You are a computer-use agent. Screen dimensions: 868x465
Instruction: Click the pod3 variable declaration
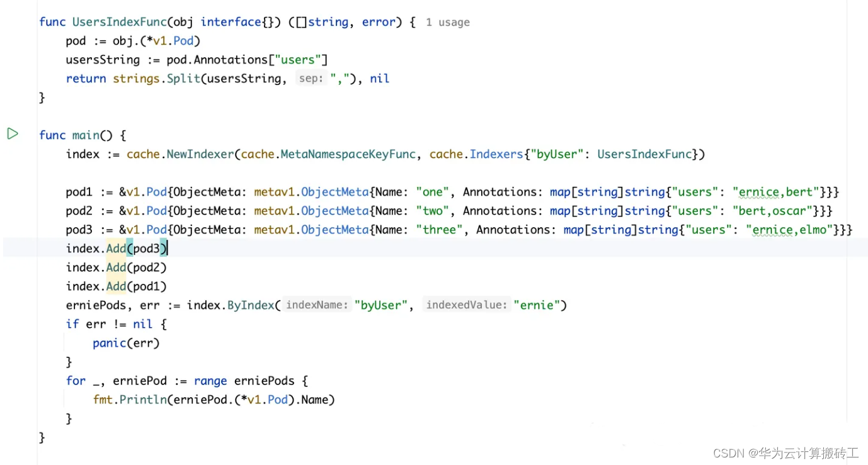[79, 230]
